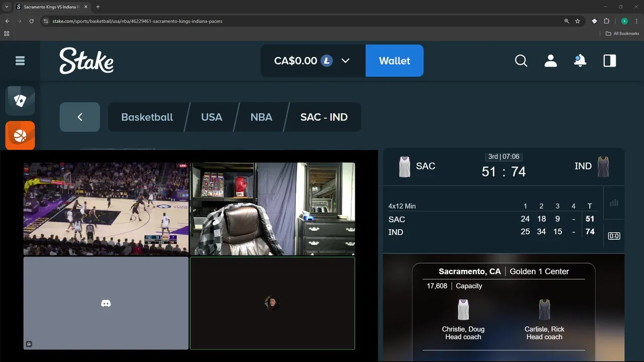Open the 0:0 scoreboard view icon
The height and width of the screenshot is (362, 644).
pos(614,236)
